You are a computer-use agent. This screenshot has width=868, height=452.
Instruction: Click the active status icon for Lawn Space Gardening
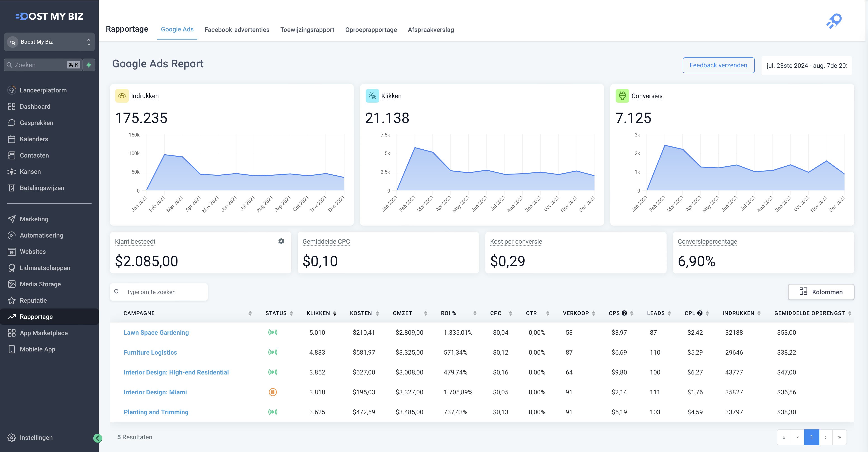click(x=273, y=332)
